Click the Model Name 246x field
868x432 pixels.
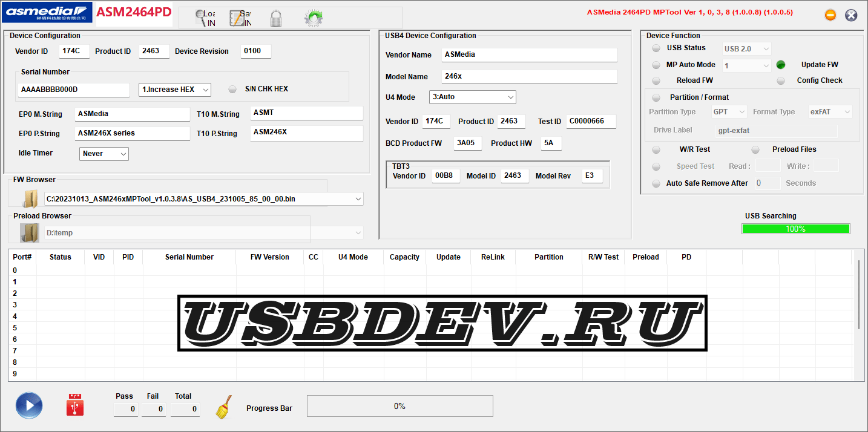[530, 77]
